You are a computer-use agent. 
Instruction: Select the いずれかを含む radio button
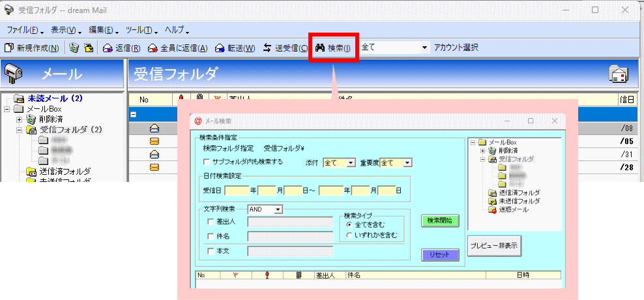coord(349,235)
